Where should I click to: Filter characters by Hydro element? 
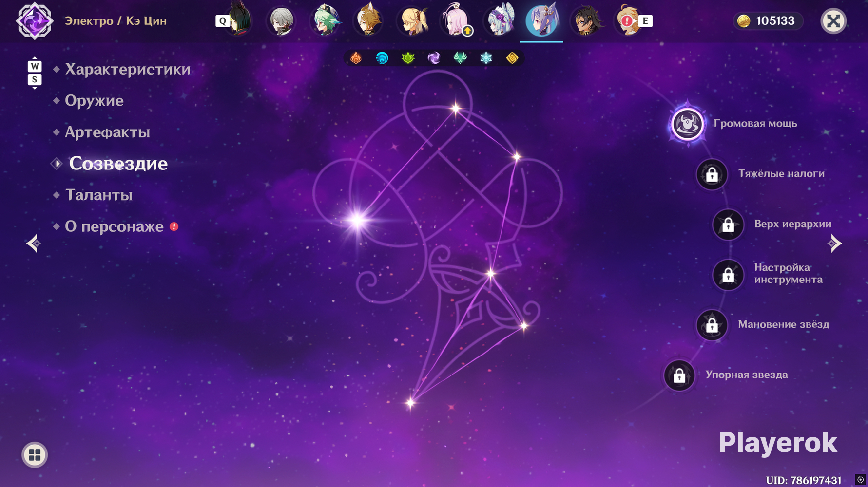[382, 58]
